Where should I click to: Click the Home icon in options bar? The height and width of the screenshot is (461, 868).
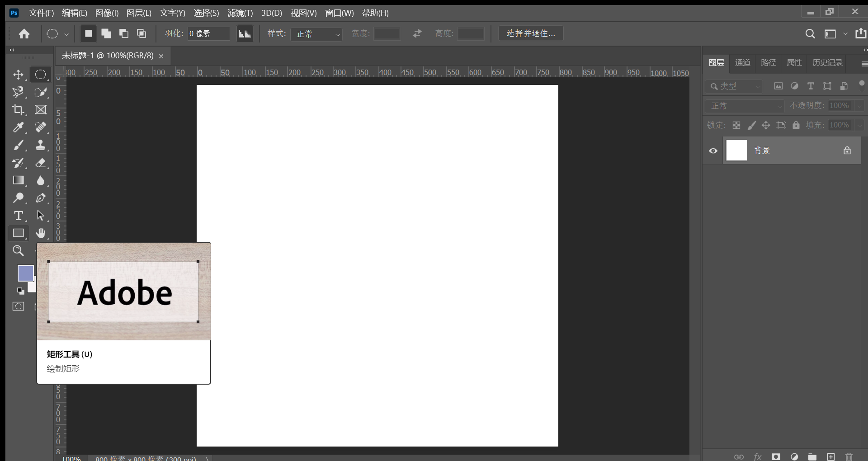click(x=24, y=33)
